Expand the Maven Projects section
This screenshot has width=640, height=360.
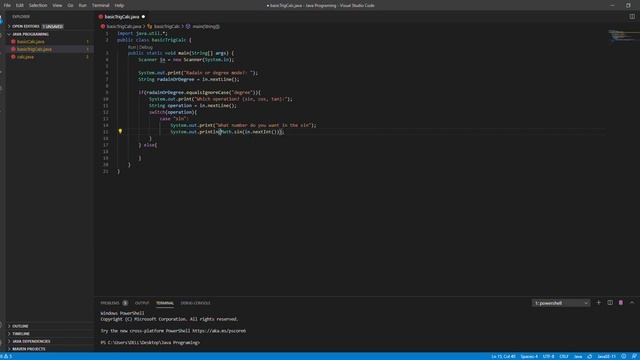click(49, 349)
